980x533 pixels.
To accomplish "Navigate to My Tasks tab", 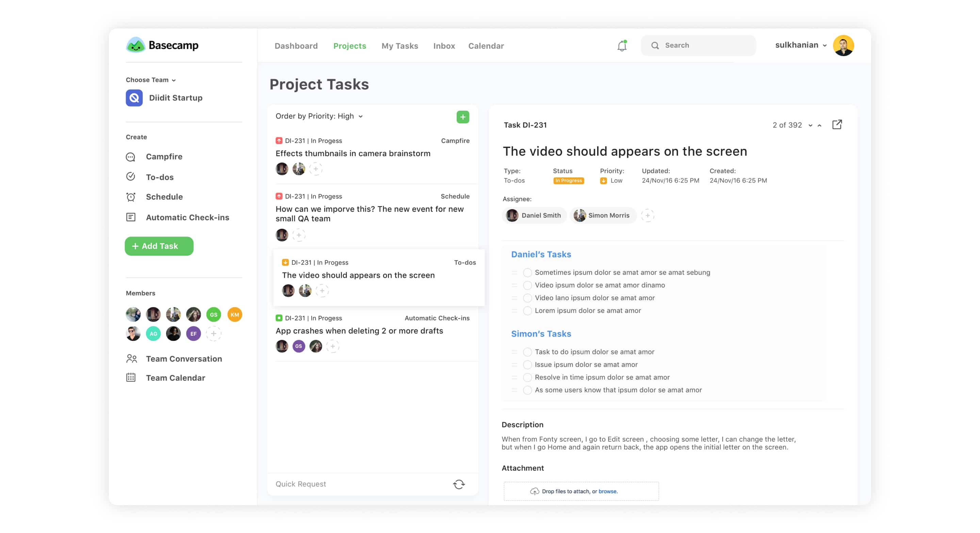I will tap(399, 45).
